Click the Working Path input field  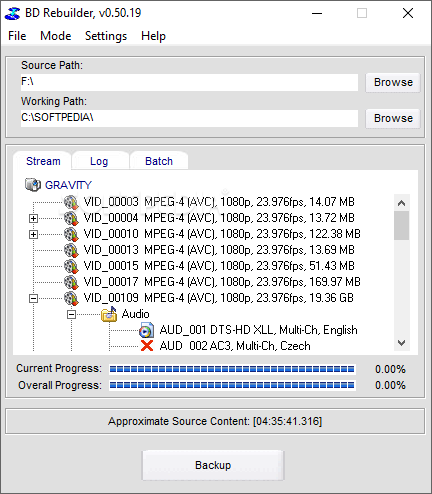pyautogui.click(x=189, y=118)
